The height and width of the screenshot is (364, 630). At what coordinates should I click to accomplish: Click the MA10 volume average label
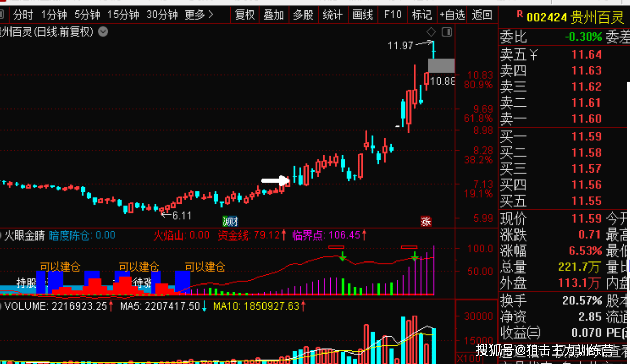click(259, 306)
